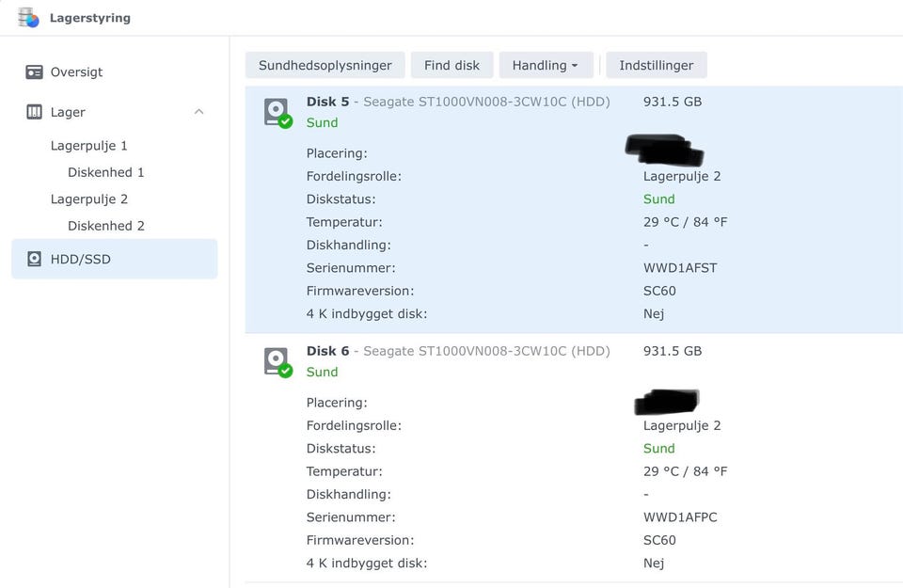Image resolution: width=903 pixels, height=588 pixels.
Task: Click Disk 5 4 K indbygget disk value Nej
Action: pyautogui.click(x=654, y=314)
